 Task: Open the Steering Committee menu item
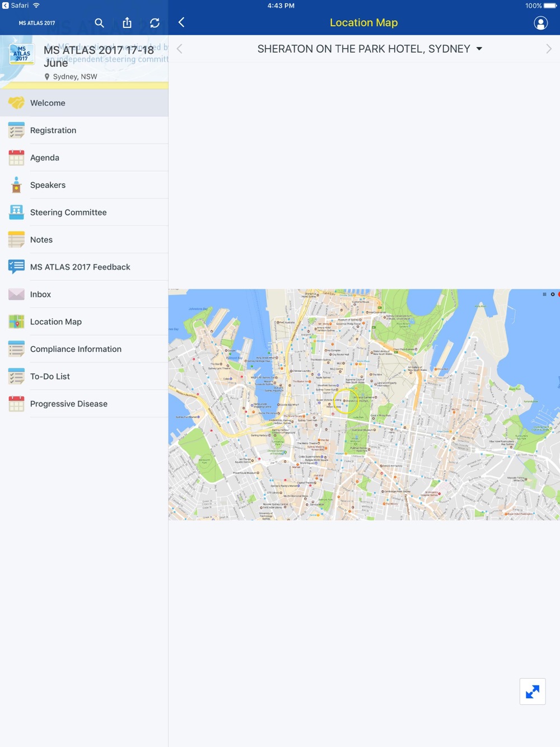[84, 212]
